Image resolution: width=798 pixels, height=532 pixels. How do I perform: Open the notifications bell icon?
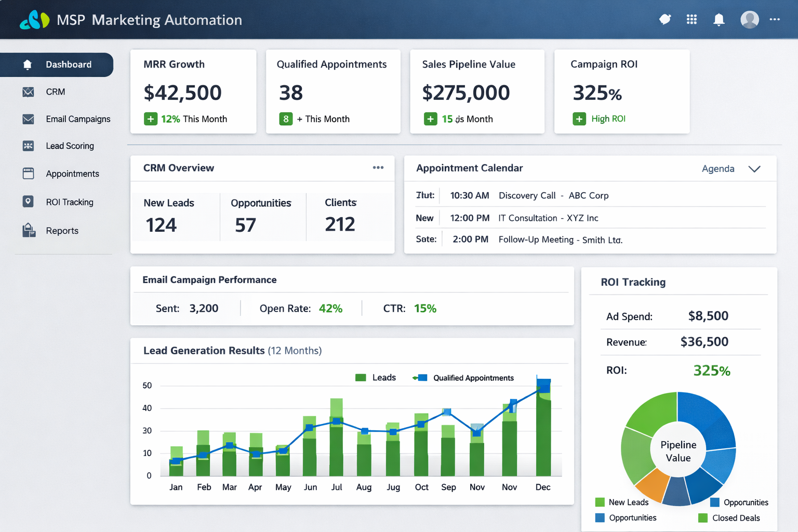719,19
